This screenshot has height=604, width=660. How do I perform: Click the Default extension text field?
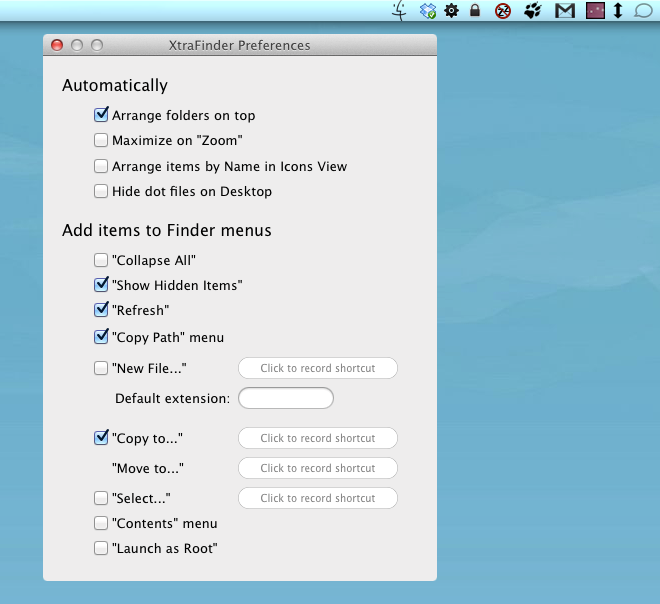(286, 398)
